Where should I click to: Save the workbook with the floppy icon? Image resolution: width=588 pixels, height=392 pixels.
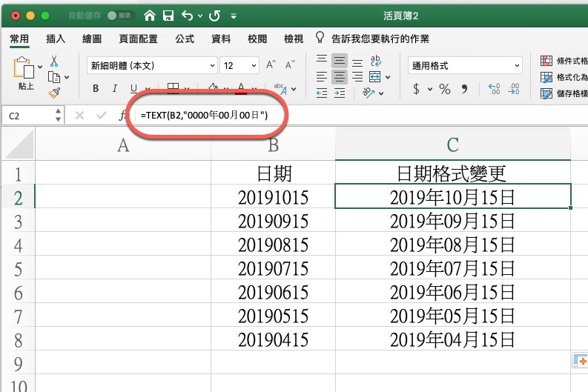(x=168, y=16)
